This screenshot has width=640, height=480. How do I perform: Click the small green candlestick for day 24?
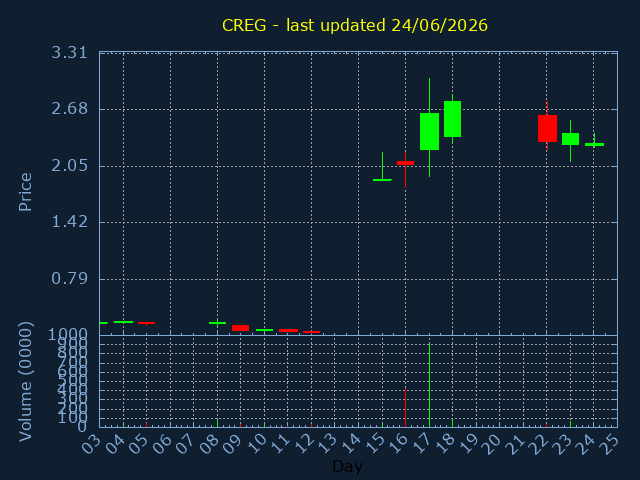[x=594, y=144]
